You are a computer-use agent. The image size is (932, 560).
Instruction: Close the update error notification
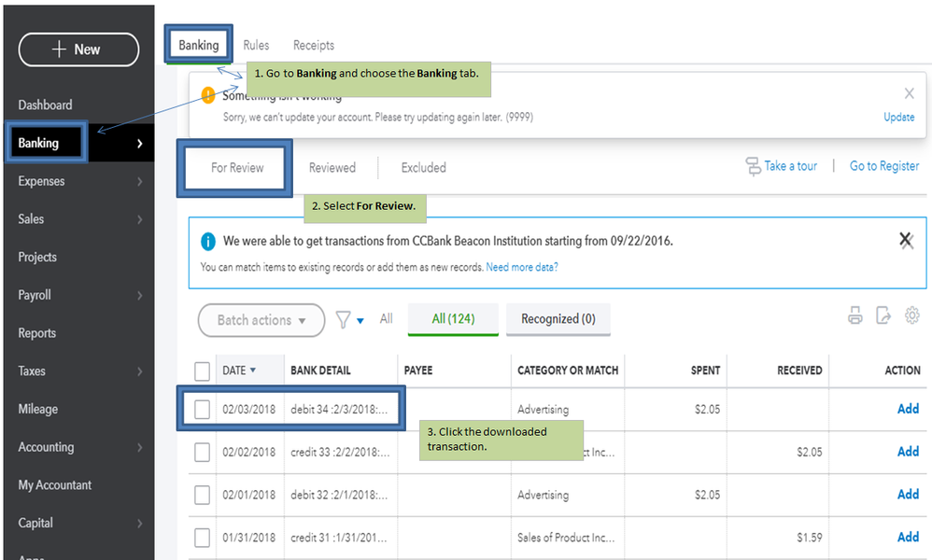point(909,93)
